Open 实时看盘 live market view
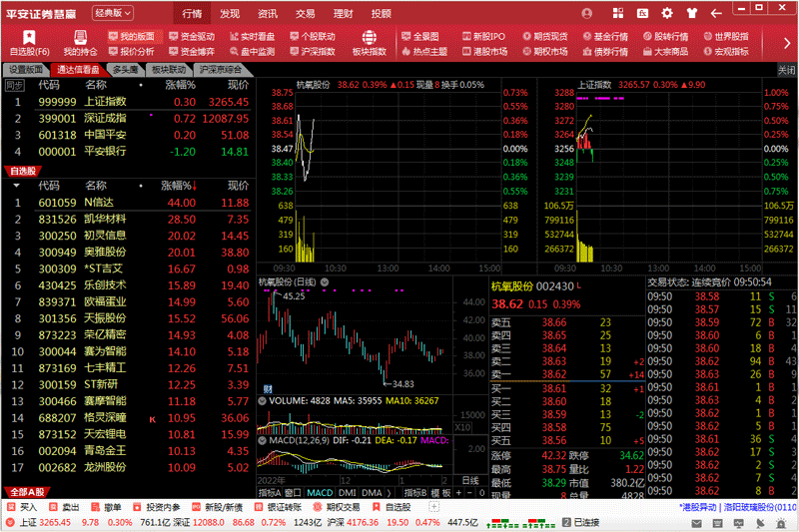 253,36
